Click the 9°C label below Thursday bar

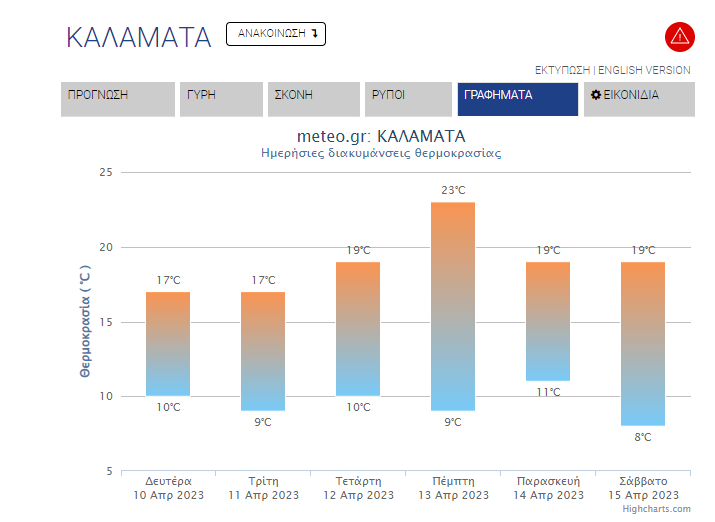453,422
